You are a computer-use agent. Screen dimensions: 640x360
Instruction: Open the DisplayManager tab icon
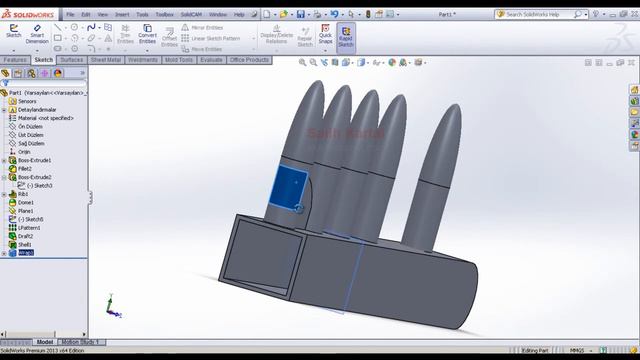[58, 73]
